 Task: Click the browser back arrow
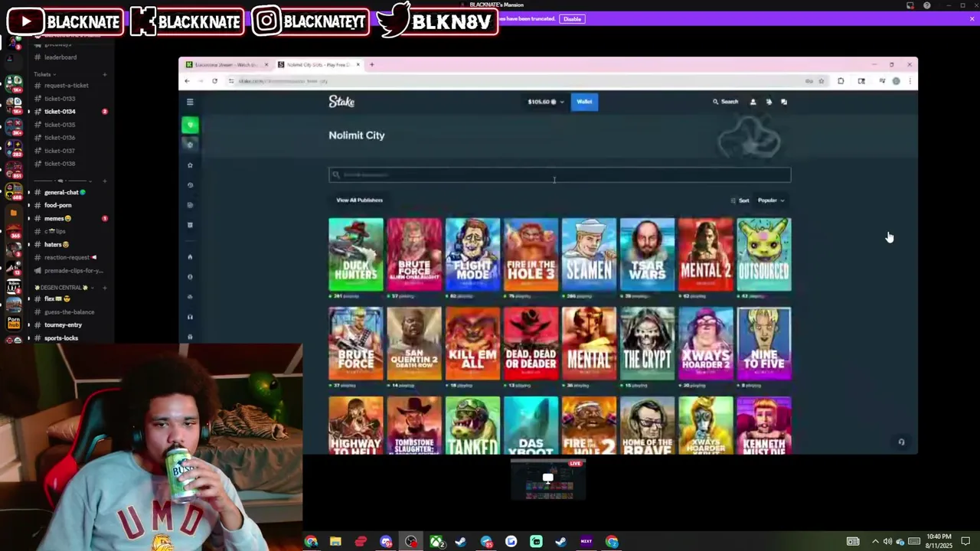point(187,81)
